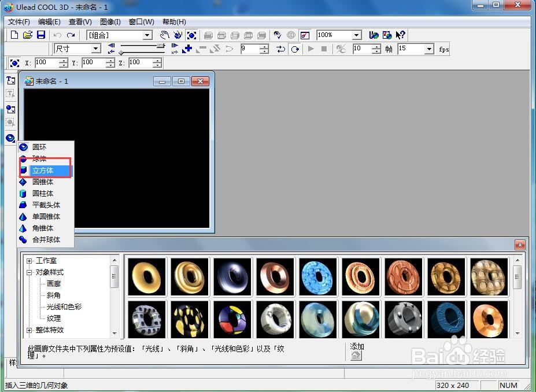Open the 查看(V) menu
Image resolution: width=536 pixels, height=392 pixels.
pyautogui.click(x=80, y=22)
